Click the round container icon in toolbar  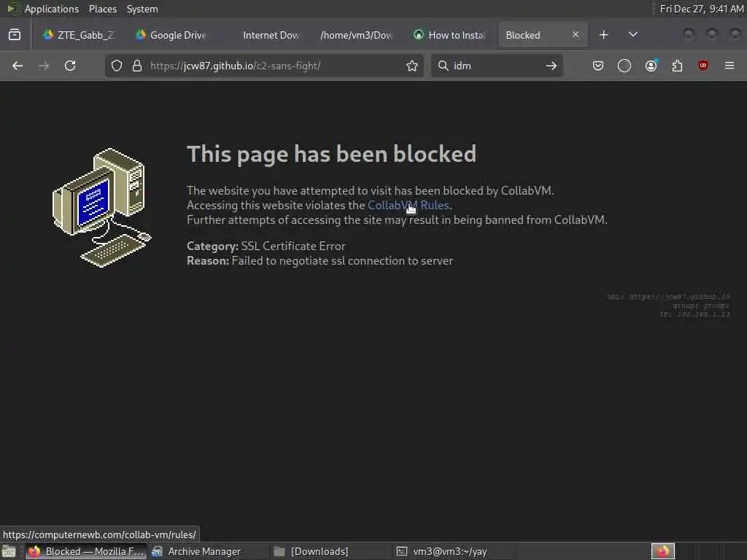(x=624, y=66)
